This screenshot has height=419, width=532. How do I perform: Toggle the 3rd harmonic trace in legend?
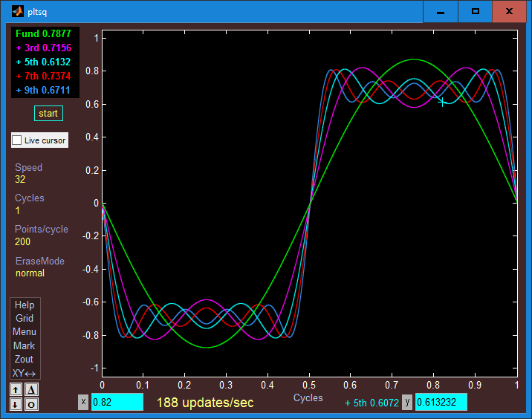pos(43,48)
